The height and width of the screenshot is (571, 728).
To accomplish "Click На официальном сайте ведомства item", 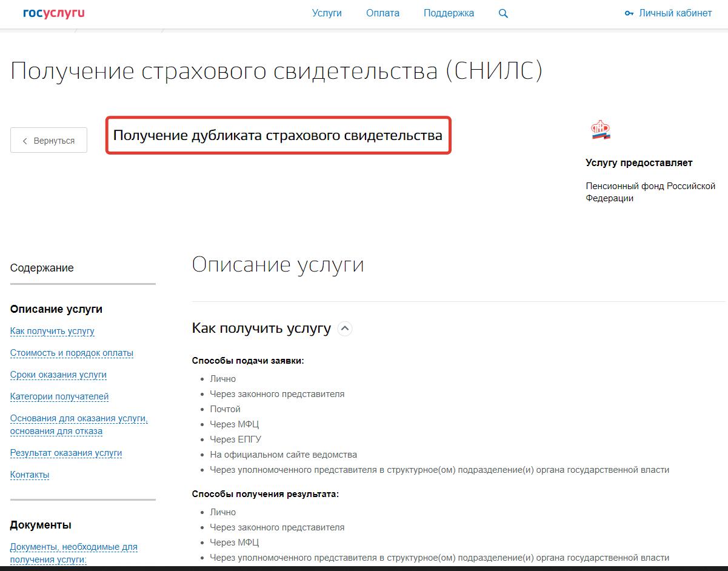I will tap(284, 455).
